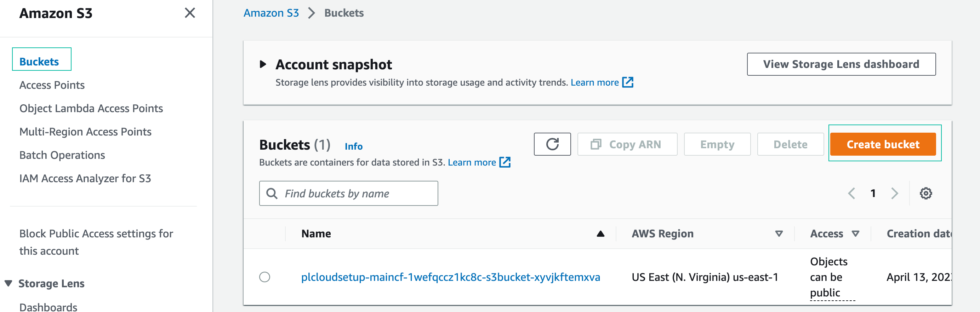This screenshot has height=312, width=980.
Task: Open Batch Operations in the sidebar
Action: 62,155
